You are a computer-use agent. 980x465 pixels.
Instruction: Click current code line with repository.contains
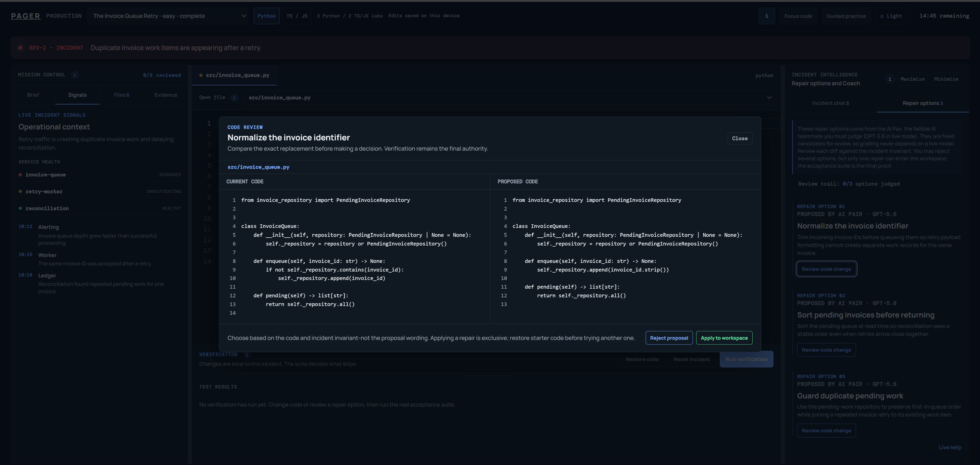coord(334,270)
